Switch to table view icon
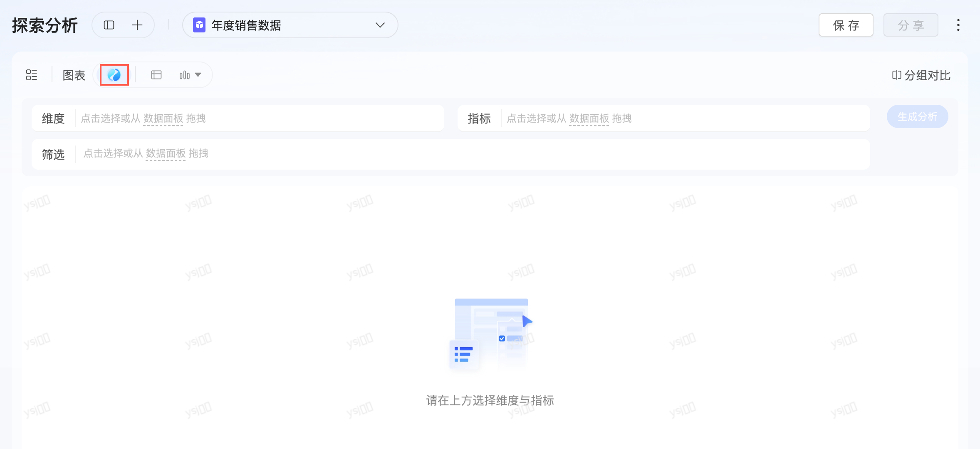 (156, 75)
